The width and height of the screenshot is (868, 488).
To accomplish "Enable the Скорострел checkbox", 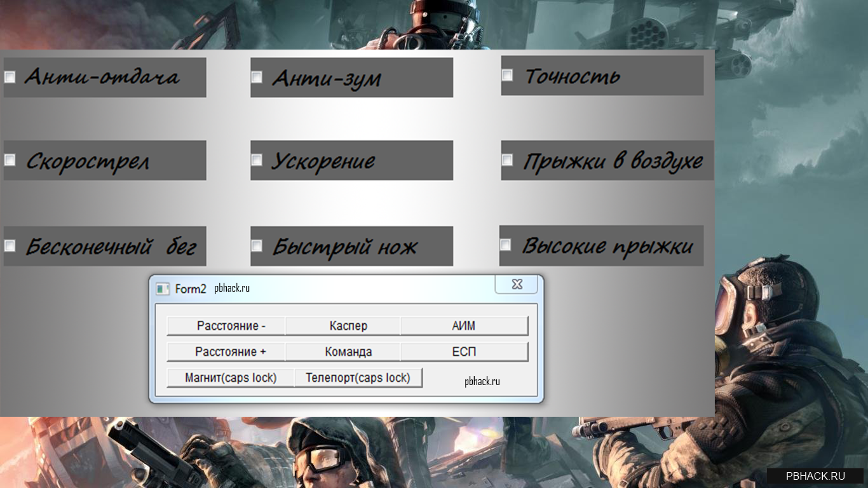I will tap(10, 160).
